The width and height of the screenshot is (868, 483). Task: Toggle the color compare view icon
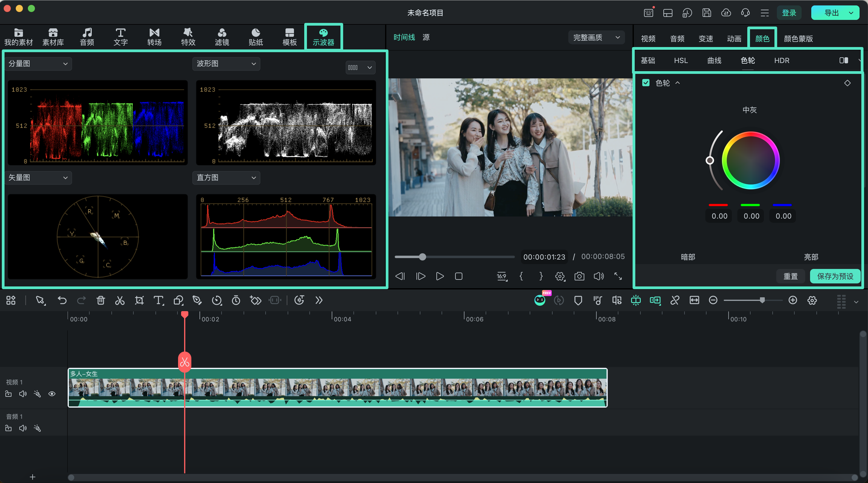tap(843, 60)
